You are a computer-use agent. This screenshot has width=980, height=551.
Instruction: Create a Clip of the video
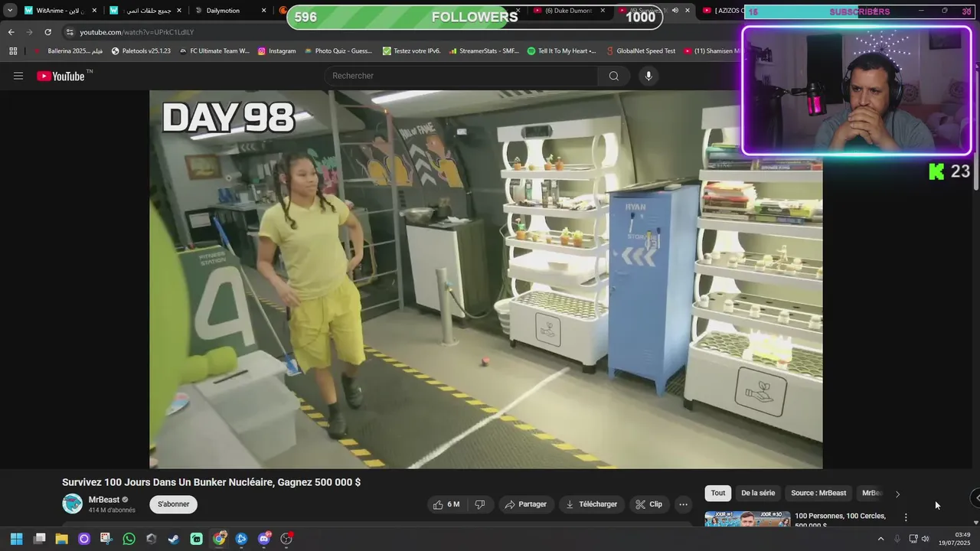point(649,504)
